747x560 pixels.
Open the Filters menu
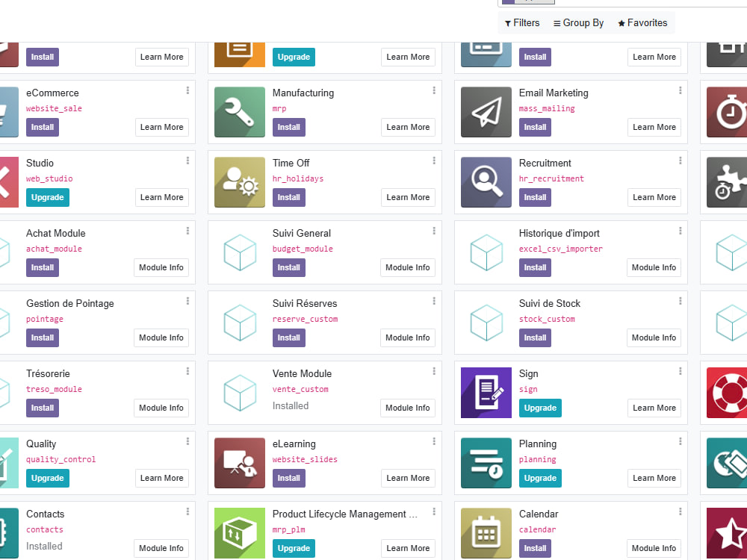[522, 23]
